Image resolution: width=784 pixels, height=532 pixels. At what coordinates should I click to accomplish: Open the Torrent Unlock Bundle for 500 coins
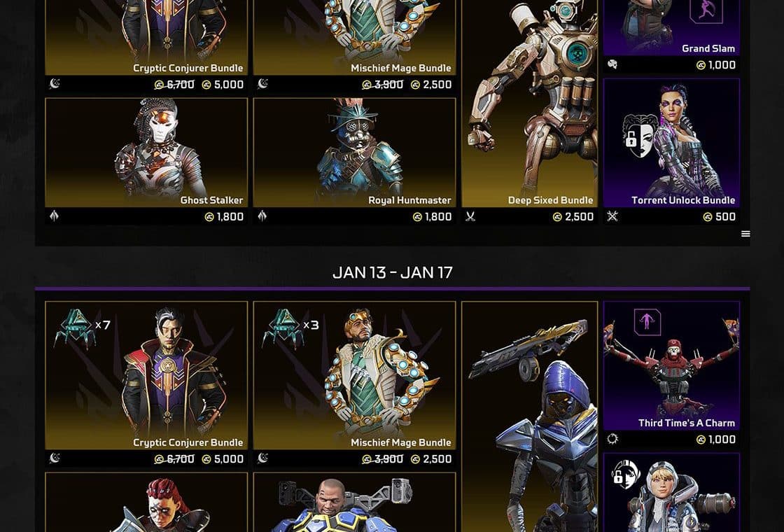(671, 151)
